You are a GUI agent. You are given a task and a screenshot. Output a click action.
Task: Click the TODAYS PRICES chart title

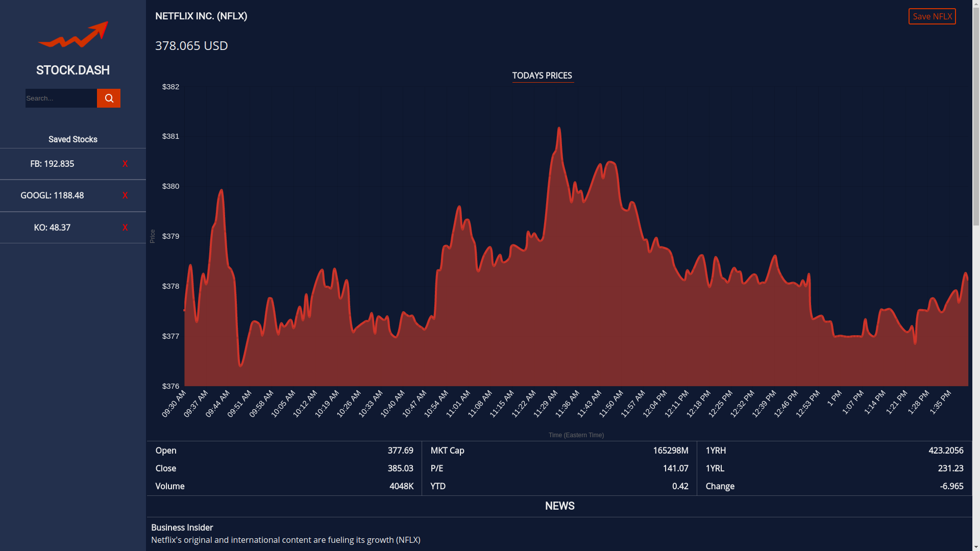pyautogui.click(x=542, y=76)
